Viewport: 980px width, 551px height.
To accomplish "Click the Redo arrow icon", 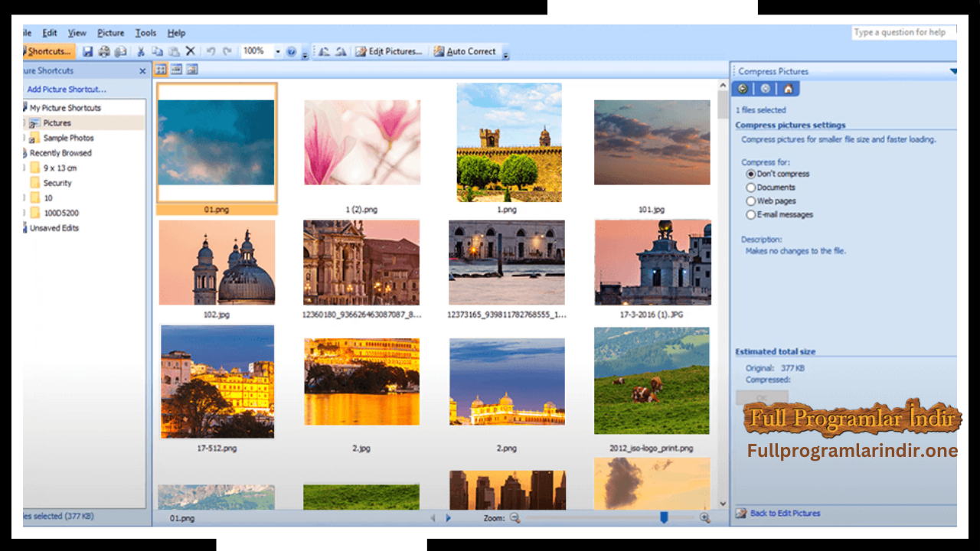I will coord(227,51).
